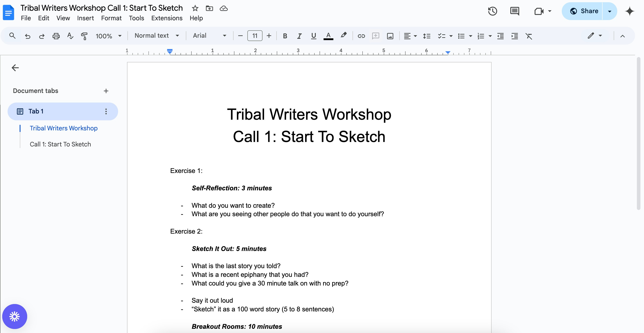Add a new document tab
This screenshot has width=644, height=333.
106,91
